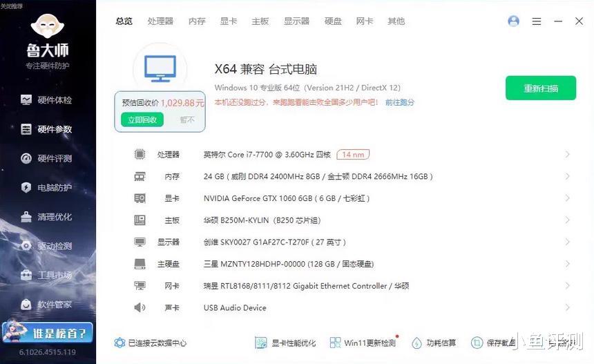Open 硬件评测 in the sidebar

click(46, 158)
